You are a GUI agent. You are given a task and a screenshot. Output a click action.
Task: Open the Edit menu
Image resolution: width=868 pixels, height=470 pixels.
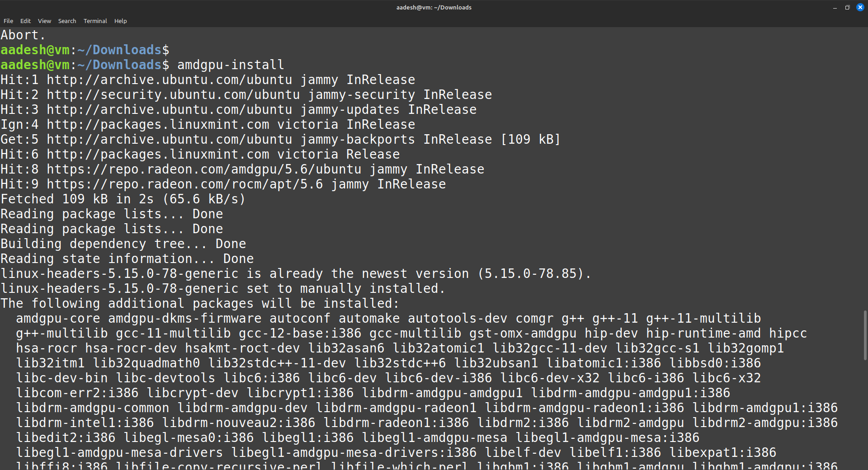click(x=25, y=21)
